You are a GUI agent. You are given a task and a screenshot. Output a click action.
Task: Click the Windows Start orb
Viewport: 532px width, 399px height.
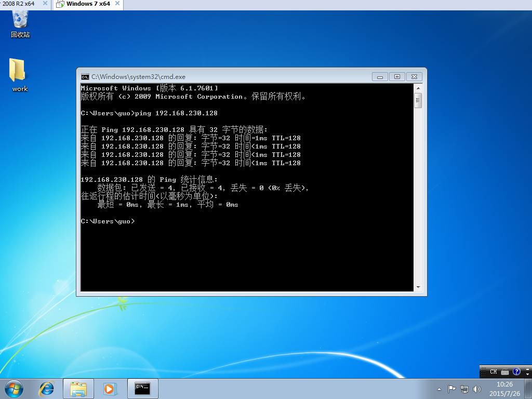14,388
